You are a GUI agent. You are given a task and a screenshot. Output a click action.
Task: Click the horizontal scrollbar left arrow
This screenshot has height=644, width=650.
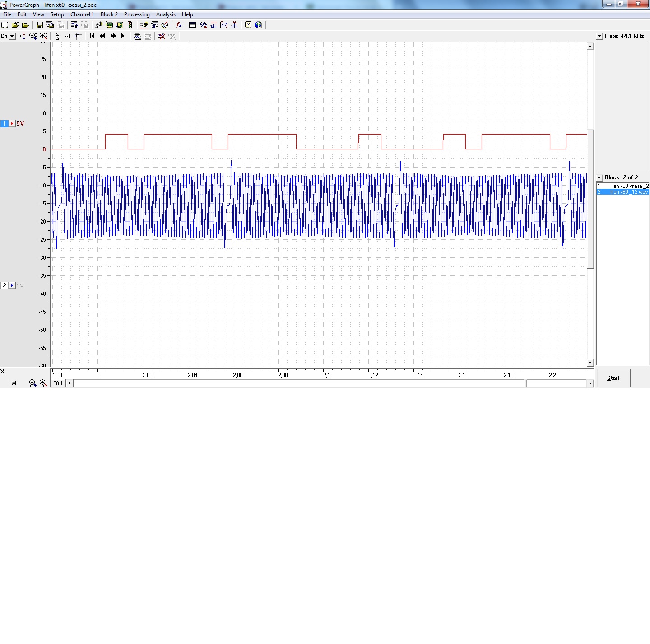coord(69,383)
